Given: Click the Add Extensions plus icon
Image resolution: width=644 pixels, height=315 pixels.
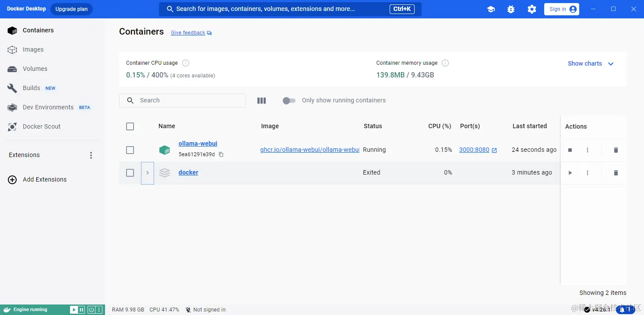Looking at the screenshot, I should point(12,180).
